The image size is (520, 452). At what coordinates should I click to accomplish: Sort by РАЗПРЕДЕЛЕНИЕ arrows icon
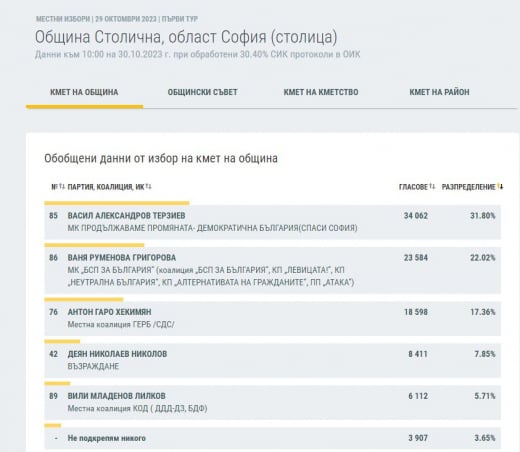[x=500, y=187]
